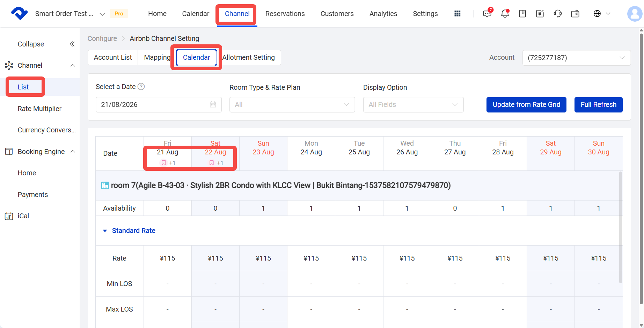Open Home under Booking Engine
The width and height of the screenshot is (644, 328).
27,173
